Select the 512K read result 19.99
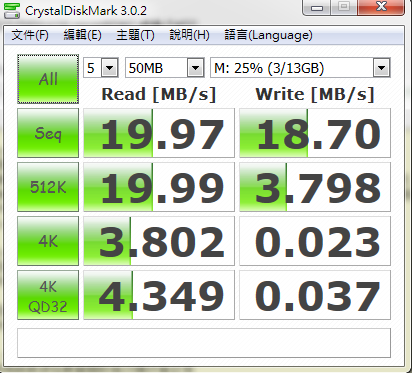 point(159,187)
